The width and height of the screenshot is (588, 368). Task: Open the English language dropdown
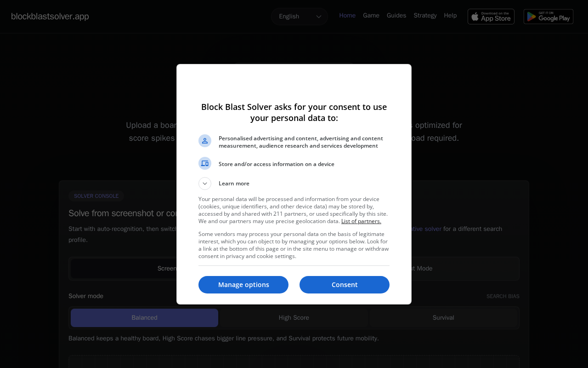coord(299,17)
